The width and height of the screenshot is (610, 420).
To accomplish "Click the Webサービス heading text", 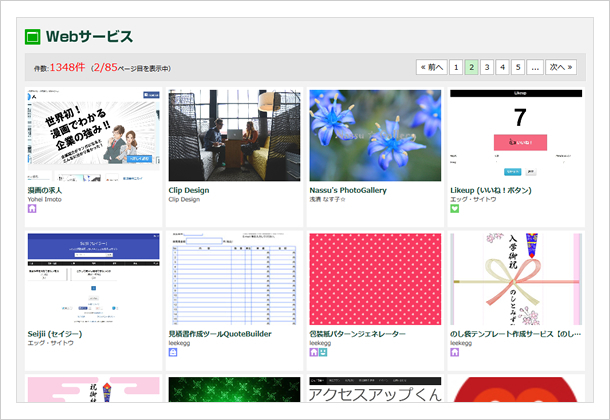I will [89, 37].
